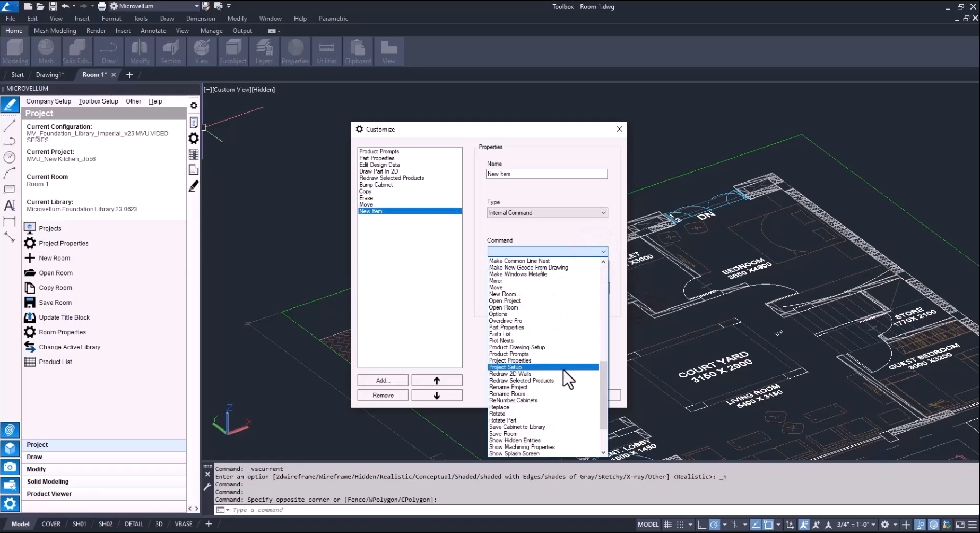Click the Clipboard ribbon panel icon
Viewport: 980px width, 533px height.
358,51
